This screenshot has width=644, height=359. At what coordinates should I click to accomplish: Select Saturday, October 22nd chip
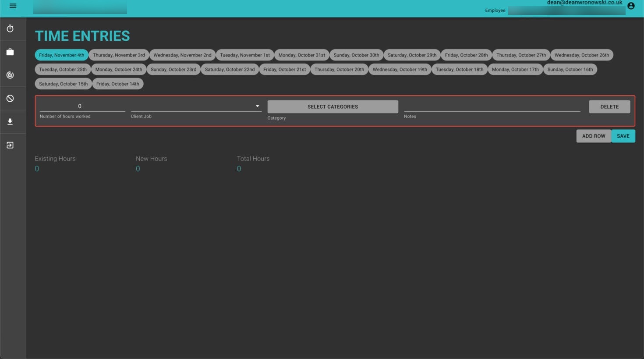click(x=230, y=70)
